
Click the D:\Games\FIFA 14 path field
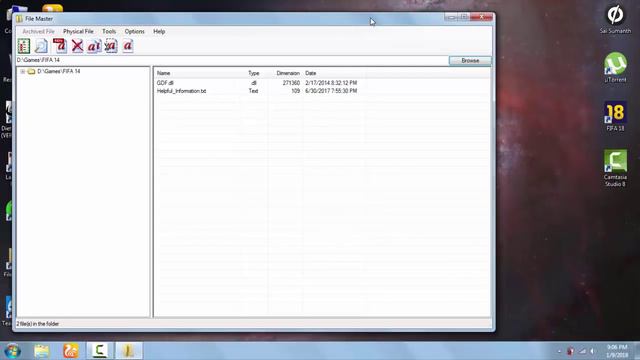(x=232, y=60)
